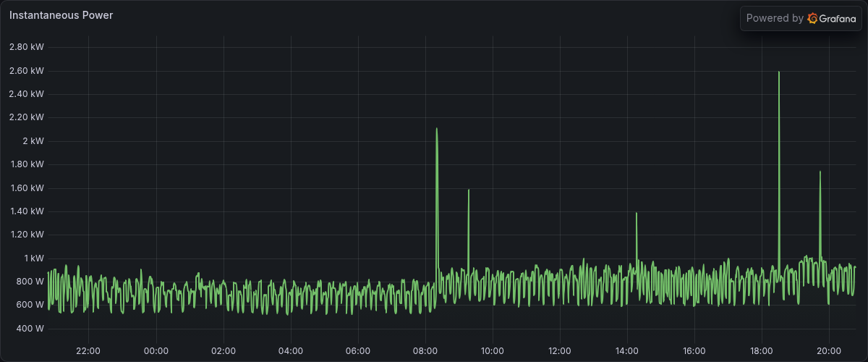Click the 2.6 kW spike peak near 18:30
Image resolution: width=868 pixels, height=362 pixels.
pyautogui.click(x=779, y=72)
